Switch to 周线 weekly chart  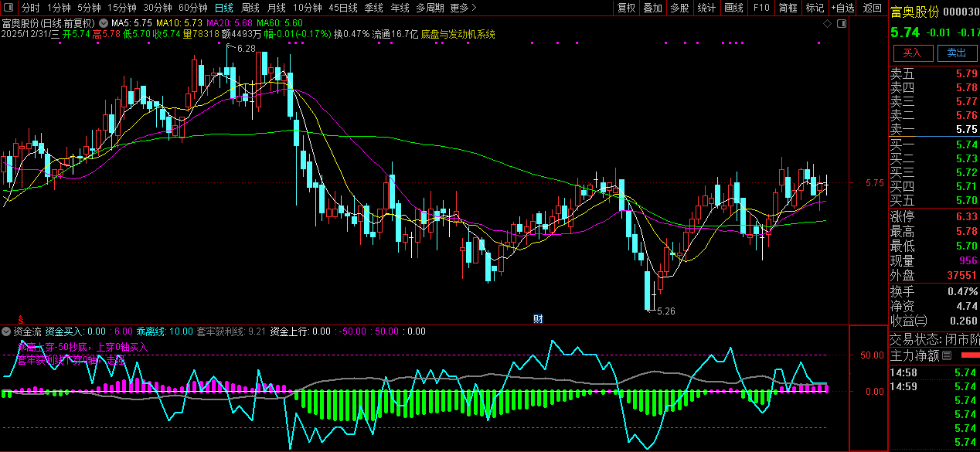pyautogui.click(x=250, y=8)
